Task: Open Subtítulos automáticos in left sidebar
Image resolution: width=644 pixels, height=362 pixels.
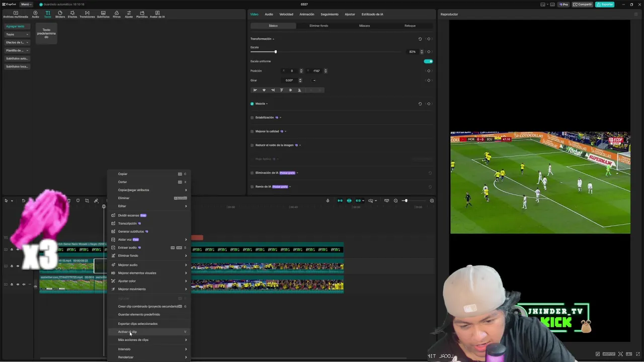Action: (17, 58)
